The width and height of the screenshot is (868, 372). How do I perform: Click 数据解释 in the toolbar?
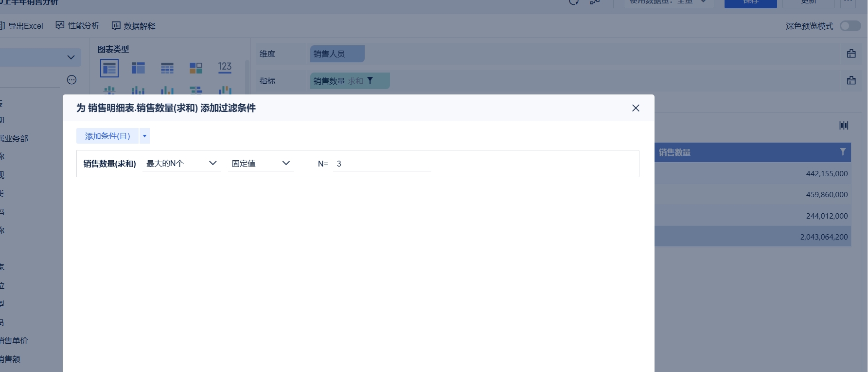pos(134,26)
